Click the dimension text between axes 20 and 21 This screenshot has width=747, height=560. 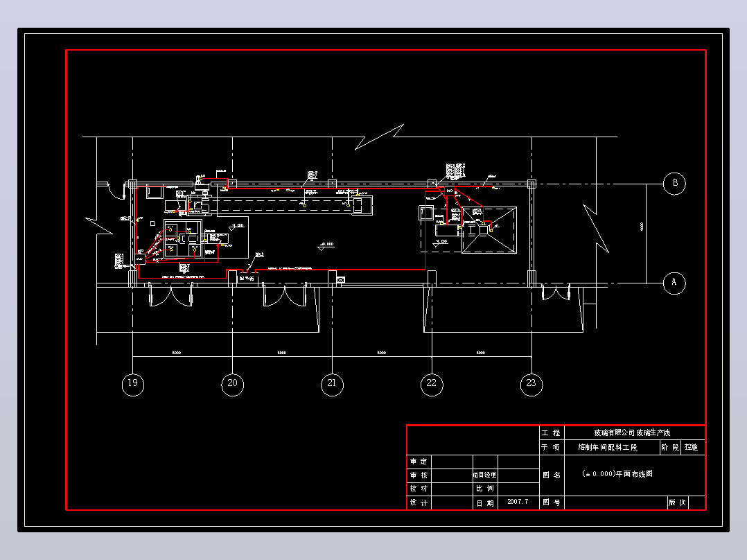(x=282, y=353)
